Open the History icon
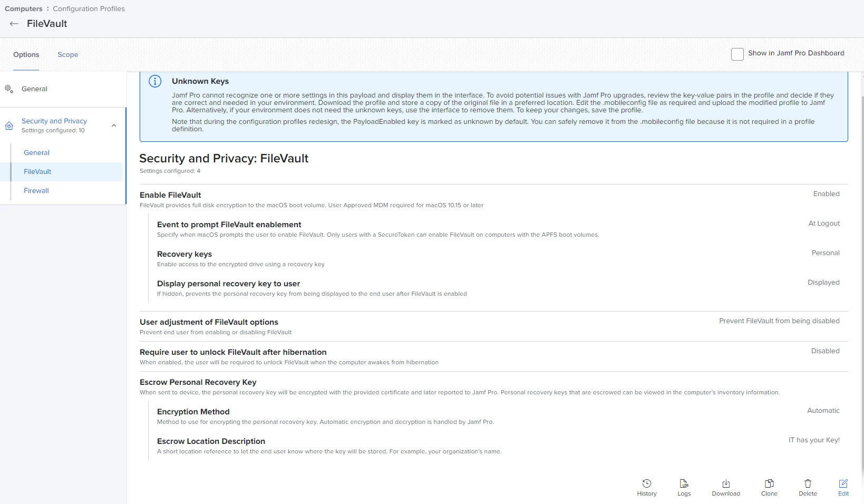This screenshot has height=504, width=864. click(647, 483)
